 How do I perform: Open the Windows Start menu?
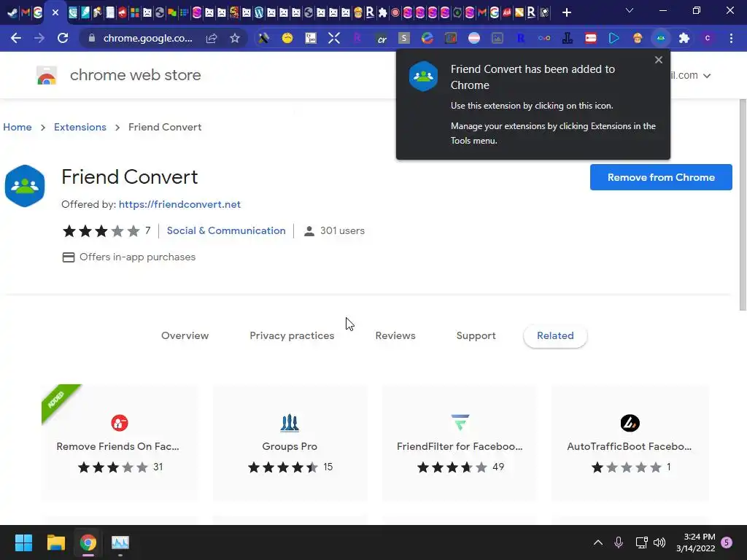point(23,542)
